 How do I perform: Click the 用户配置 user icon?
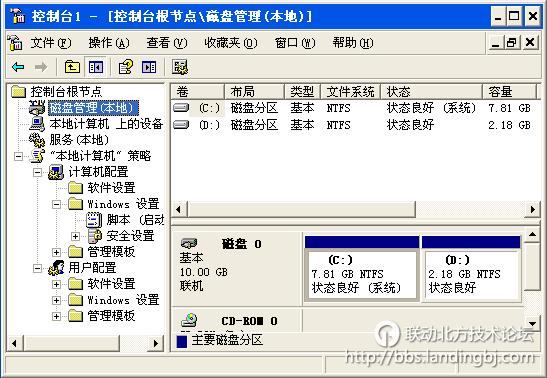56,268
